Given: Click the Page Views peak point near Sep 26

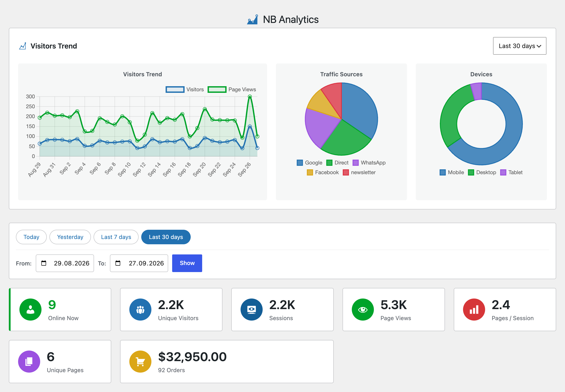Looking at the screenshot, I should click(x=250, y=97).
